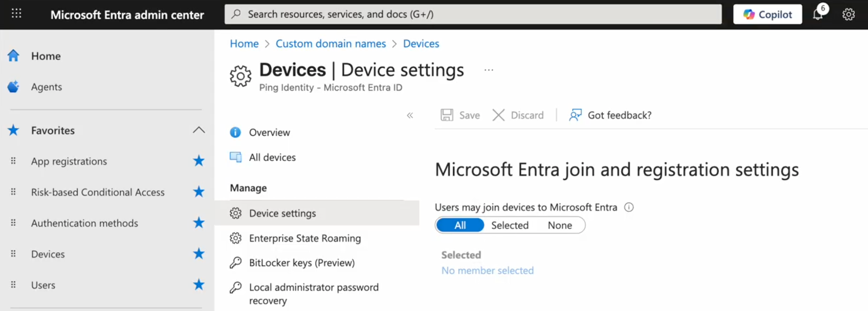The image size is (868, 311).
Task: Switch join setting to Selected
Action: (x=510, y=225)
